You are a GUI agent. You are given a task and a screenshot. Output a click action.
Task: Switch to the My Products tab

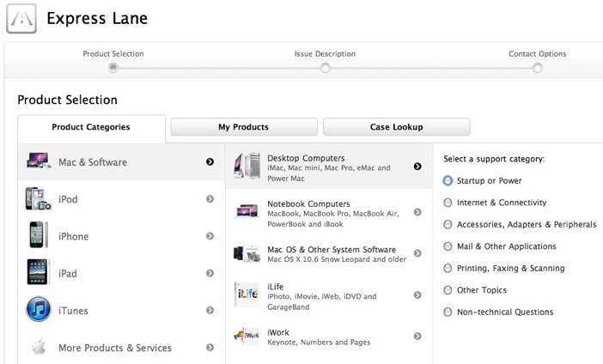point(244,127)
